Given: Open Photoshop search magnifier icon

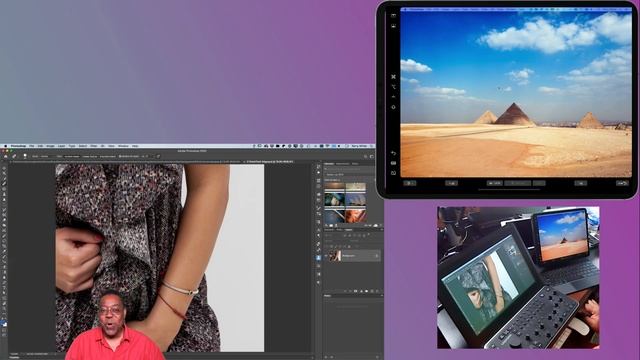Looking at the screenshot, I should 366,156.
